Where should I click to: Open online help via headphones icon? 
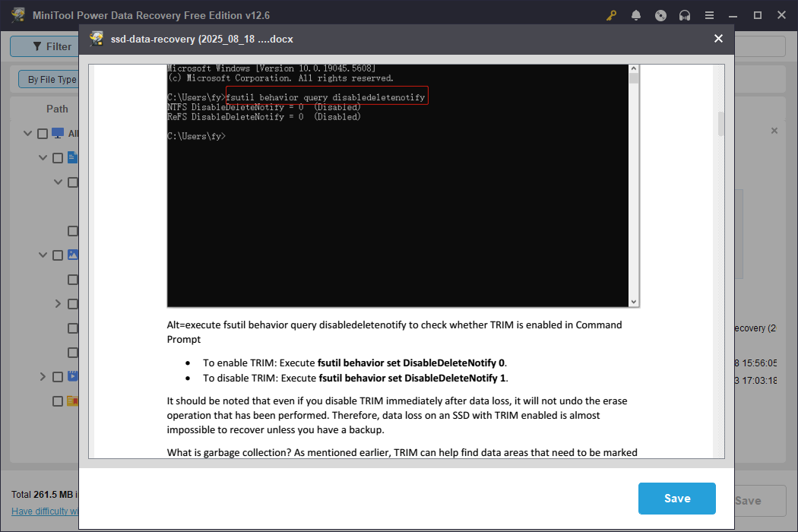point(685,14)
